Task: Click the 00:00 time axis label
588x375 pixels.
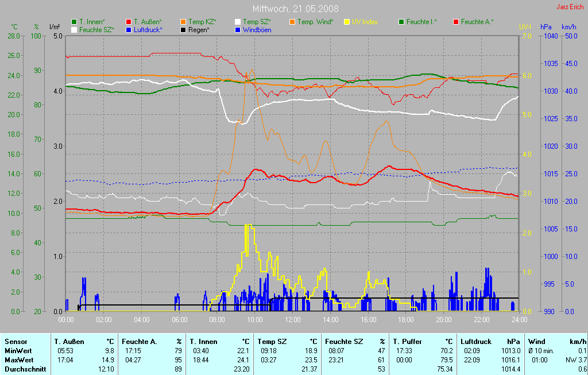Action: click(x=66, y=320)
